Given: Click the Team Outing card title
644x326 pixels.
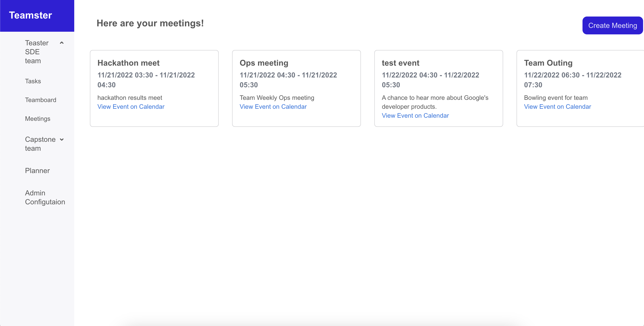Looking at the screenshot, I should click(x=548, y=63).
